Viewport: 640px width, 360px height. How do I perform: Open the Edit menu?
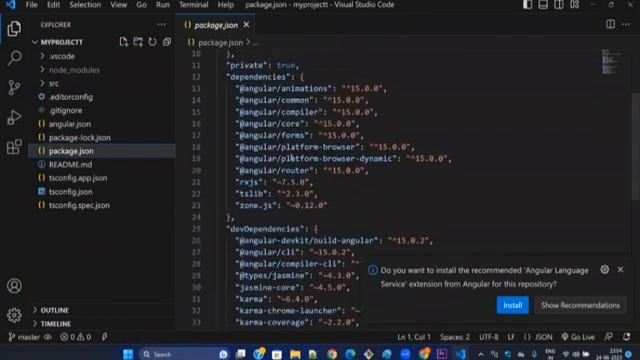pos(53,5)
